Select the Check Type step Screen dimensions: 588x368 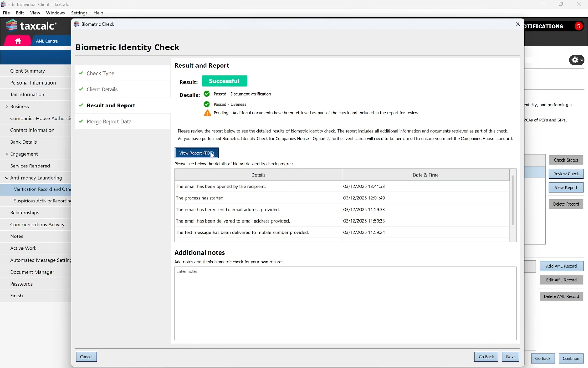coord(123,73)
